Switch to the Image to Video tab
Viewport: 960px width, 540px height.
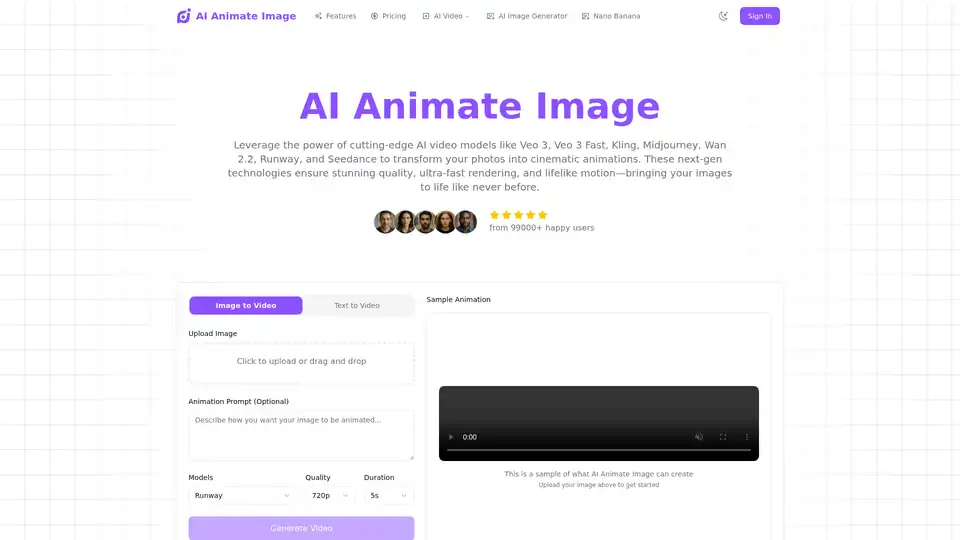coord(245,305)
